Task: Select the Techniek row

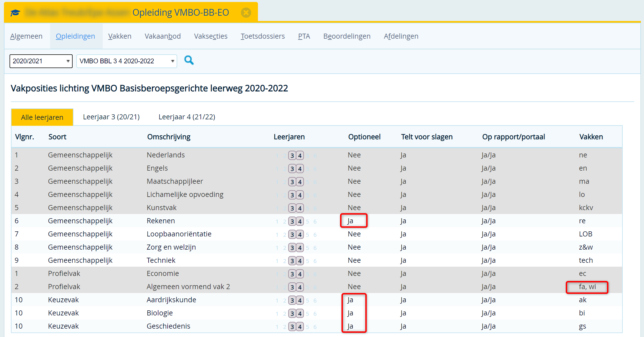Action: tap(317, 260)
